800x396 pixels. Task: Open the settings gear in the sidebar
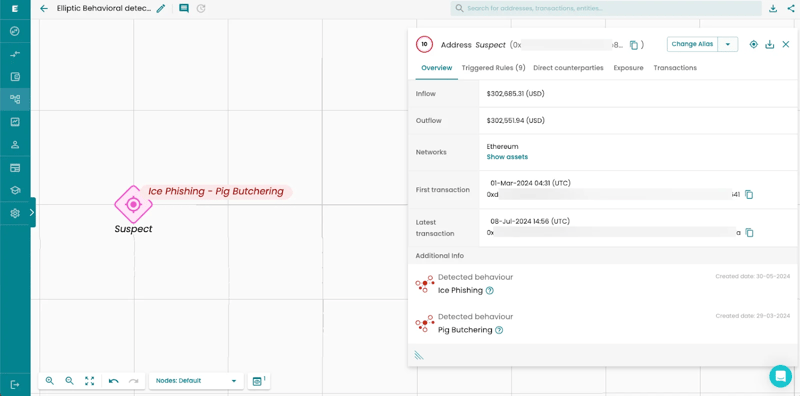coord(15,213)
